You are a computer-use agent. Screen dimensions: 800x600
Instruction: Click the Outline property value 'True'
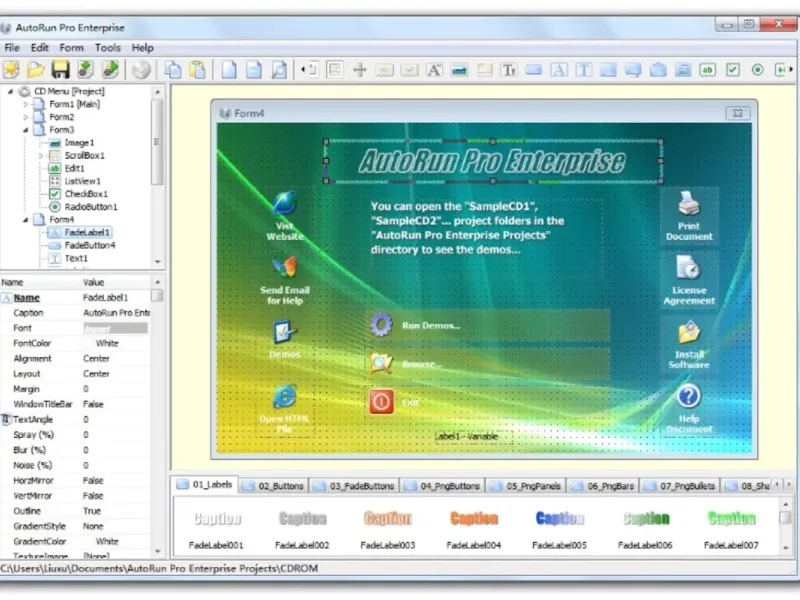click(x=92, y=511)
